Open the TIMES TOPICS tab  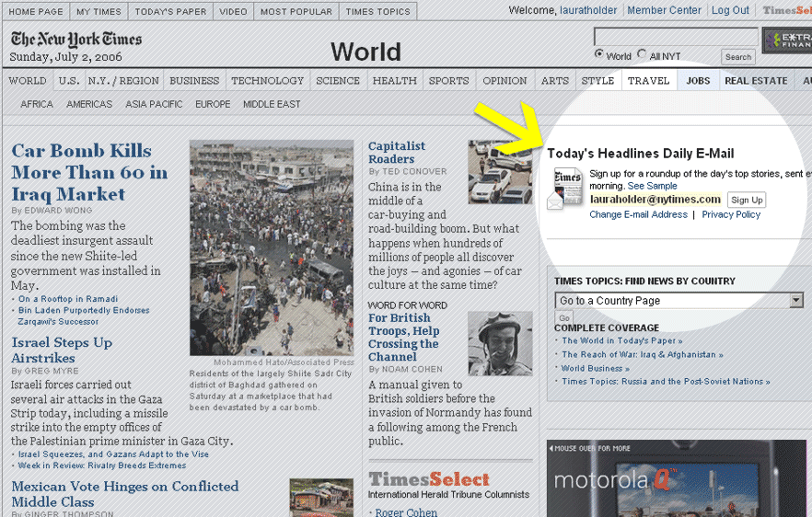click(377, 11)
